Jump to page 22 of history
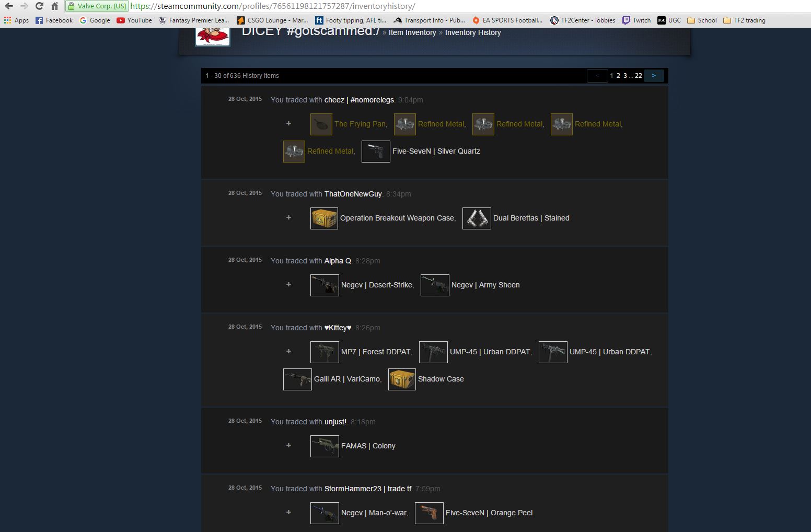Viewport: 811px width, 532px height. click(638, 76)
